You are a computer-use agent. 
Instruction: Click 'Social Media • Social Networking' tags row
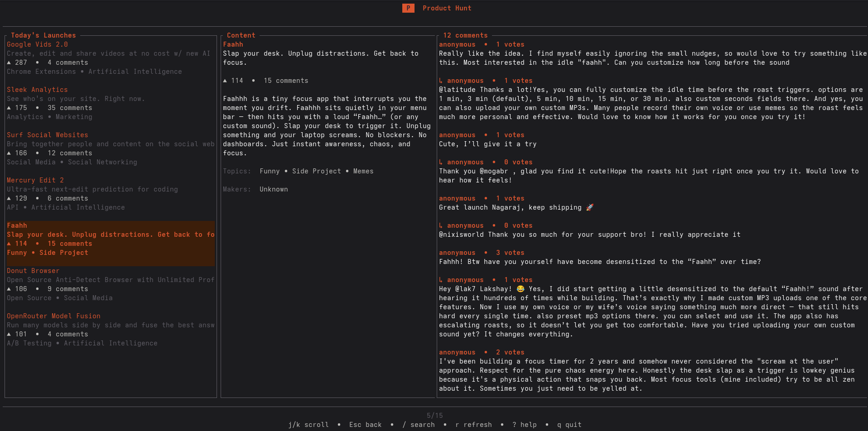pos(72,162)
